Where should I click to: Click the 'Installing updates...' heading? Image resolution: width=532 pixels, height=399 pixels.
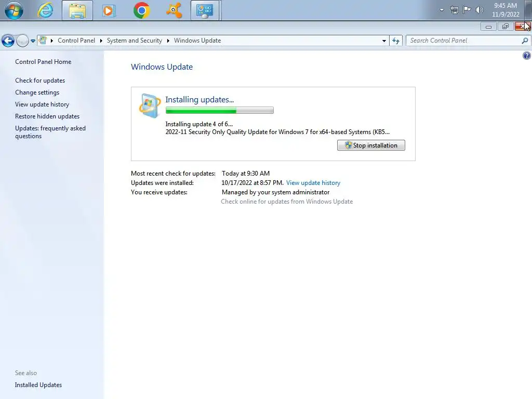pyautogui.click(x=199, y=99)
